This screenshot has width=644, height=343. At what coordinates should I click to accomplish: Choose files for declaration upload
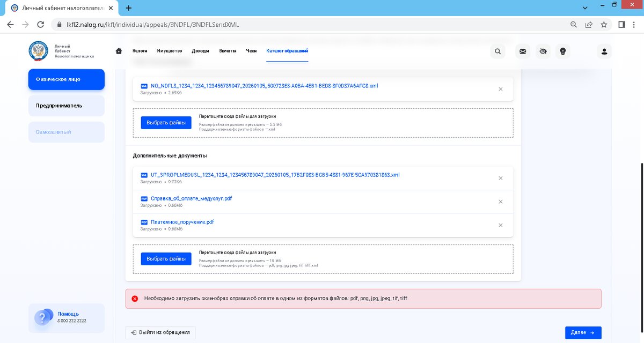tap(166, 123)
